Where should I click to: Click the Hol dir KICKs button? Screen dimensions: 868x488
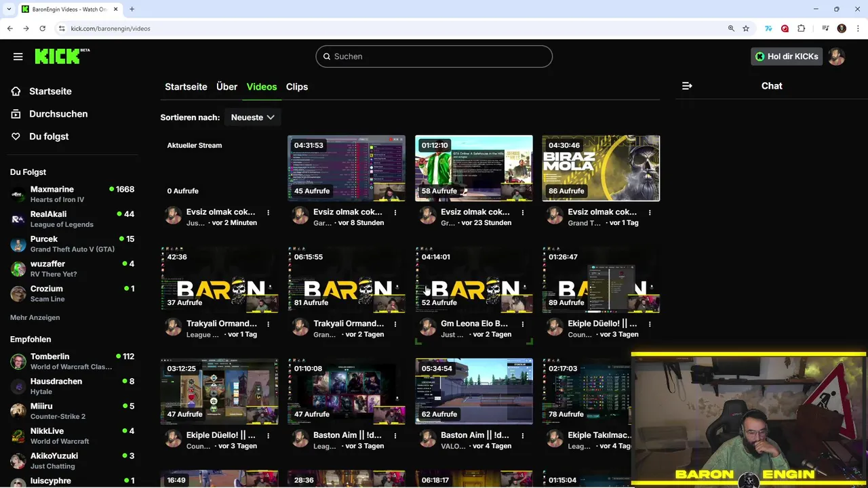tap(787, 56)
